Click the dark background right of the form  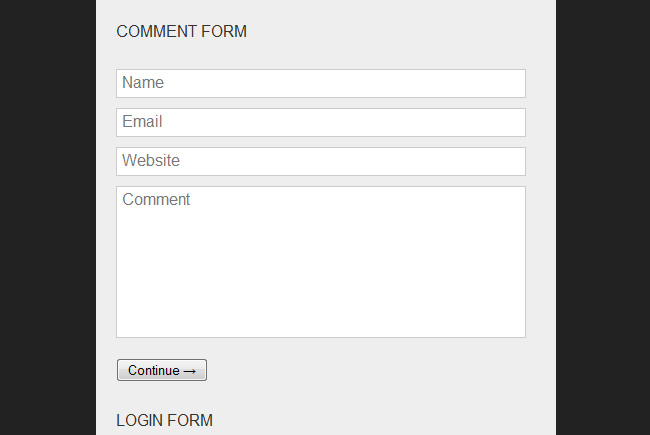(602, 217)
